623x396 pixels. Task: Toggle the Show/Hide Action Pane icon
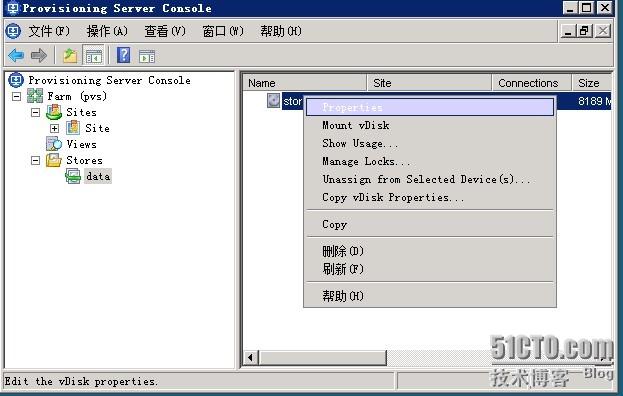147,56
